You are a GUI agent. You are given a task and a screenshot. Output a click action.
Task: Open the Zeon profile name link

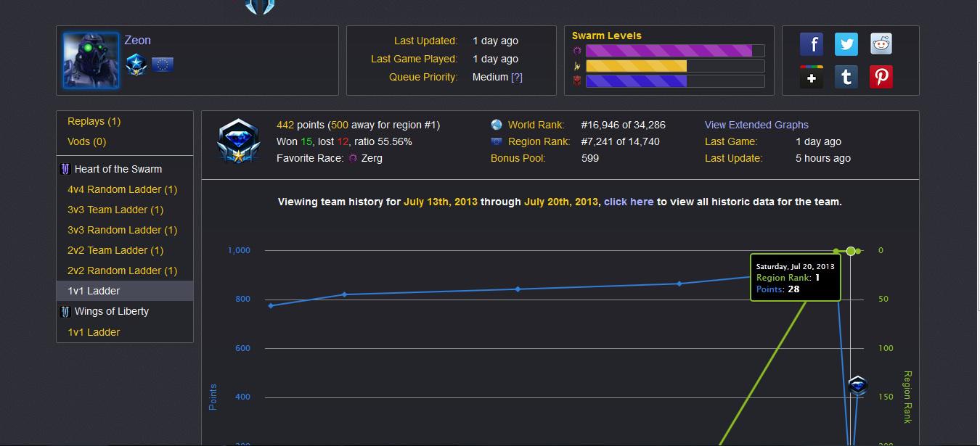(138, 41)
